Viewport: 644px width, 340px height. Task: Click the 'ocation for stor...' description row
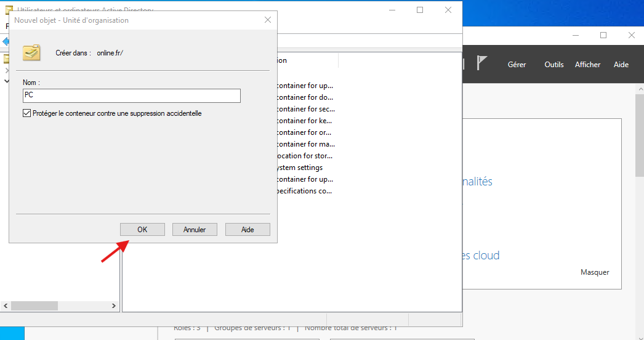(305, 156)
